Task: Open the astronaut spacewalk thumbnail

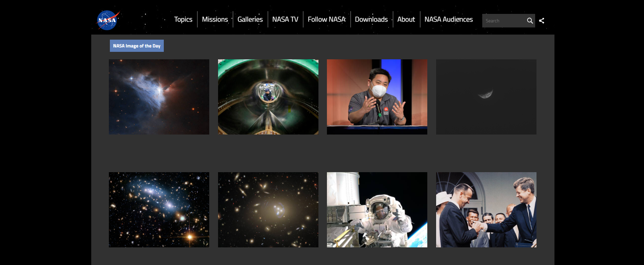Action: (377, 210)
